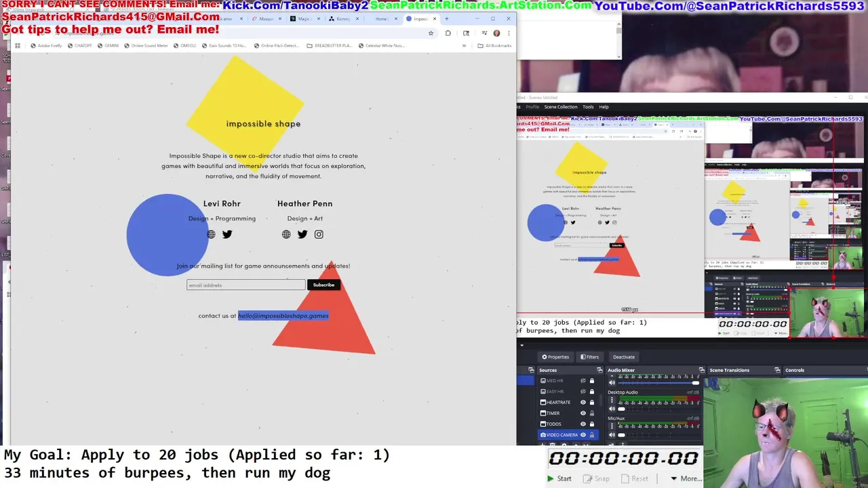Toggle visibility of MED HR source
This screenshot has height=488, width=868.
pos(583,381)
